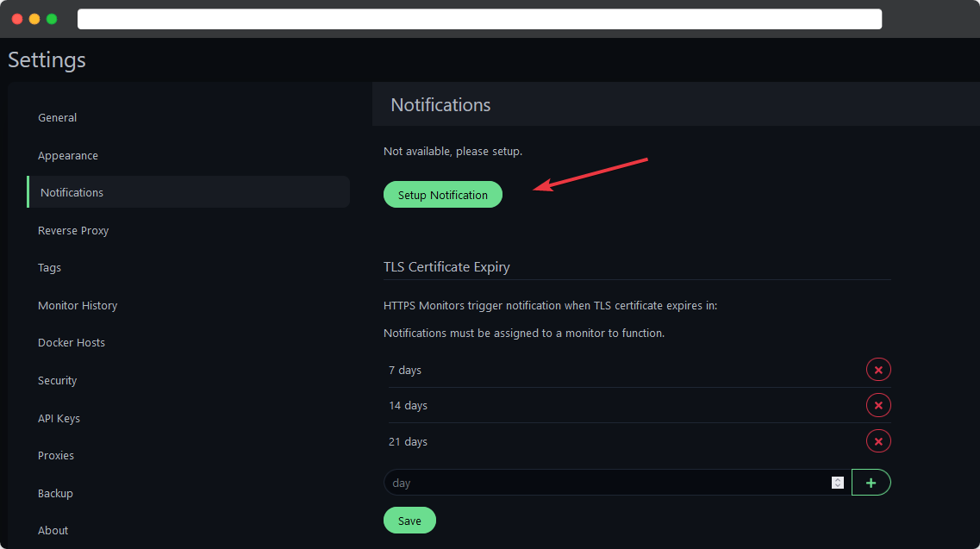Open the Proxies settings section

tap(55, 455)
